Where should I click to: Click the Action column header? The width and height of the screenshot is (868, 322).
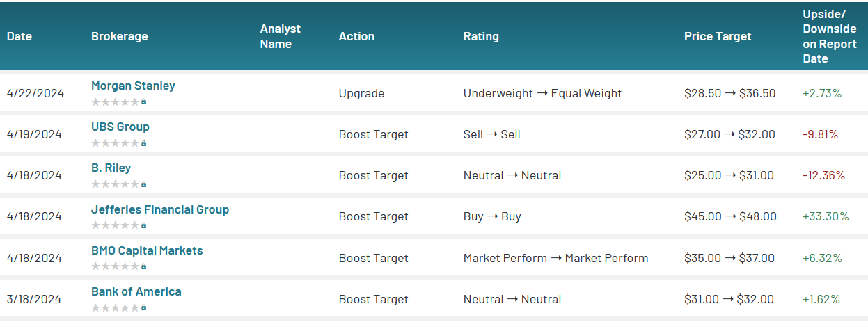[x=356, y=37]
